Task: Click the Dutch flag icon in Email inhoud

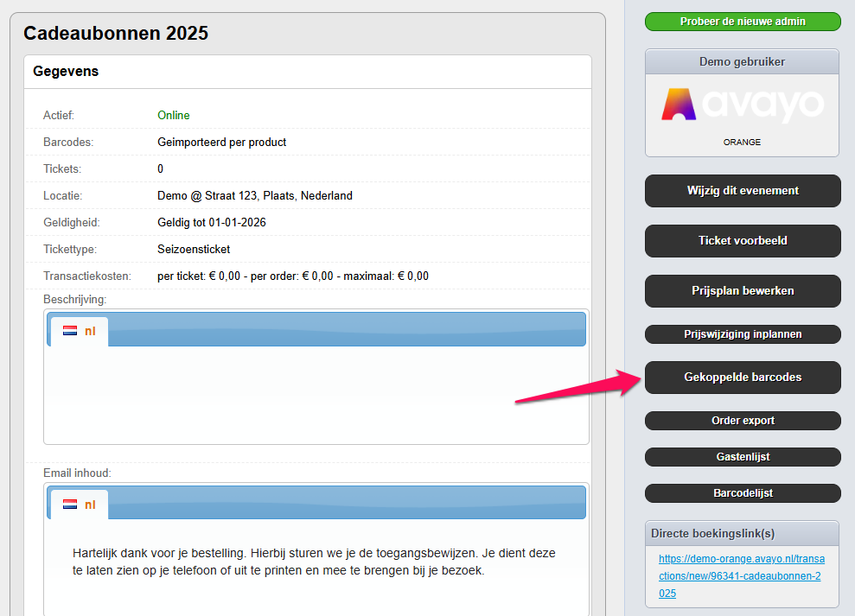Action: 70,505
